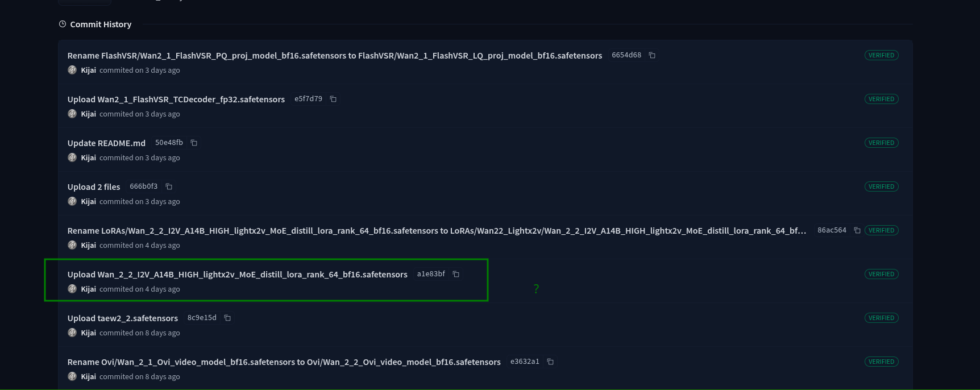Screen dimensions: 980x390
Task: Open Kijai profile on FlashVSR rename commit
Action: click(88, 70)
